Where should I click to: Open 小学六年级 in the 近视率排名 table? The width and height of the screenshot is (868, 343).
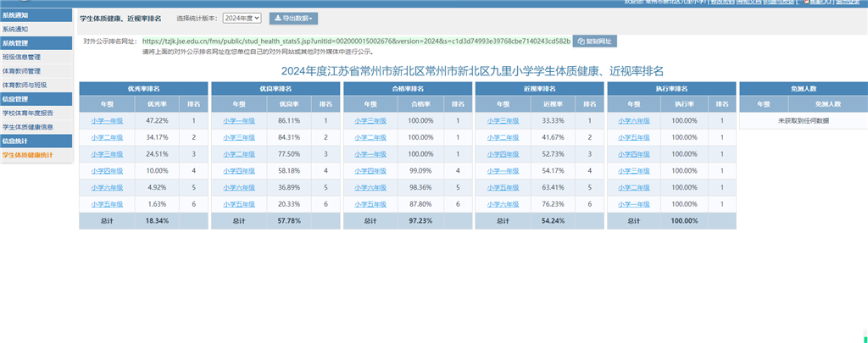pos(504,204)
